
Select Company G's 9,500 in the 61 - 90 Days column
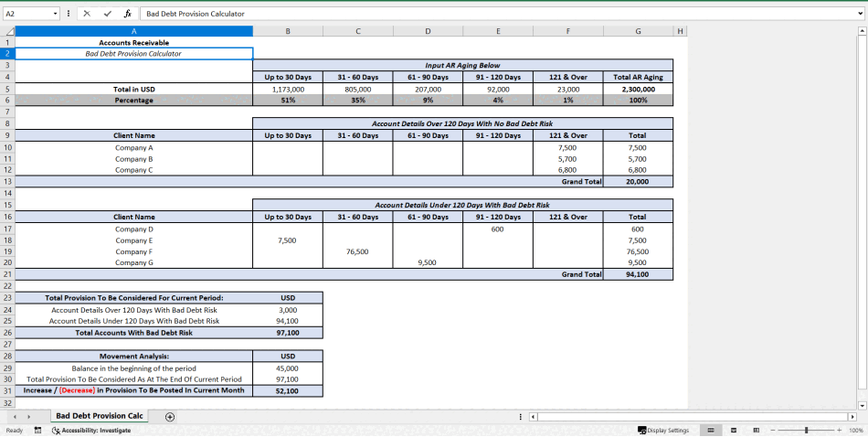click(x=428, y=263)
